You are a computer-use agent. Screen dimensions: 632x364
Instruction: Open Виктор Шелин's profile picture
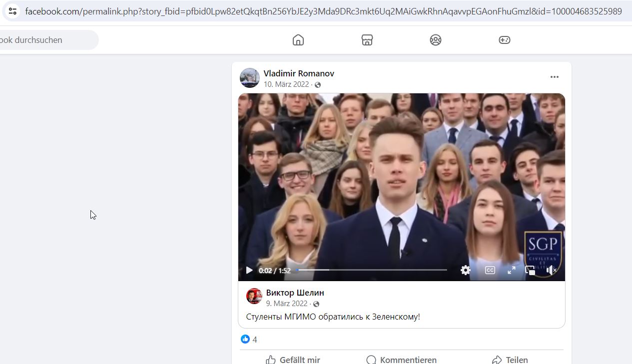pyautogui.click(x=254, y=296)
